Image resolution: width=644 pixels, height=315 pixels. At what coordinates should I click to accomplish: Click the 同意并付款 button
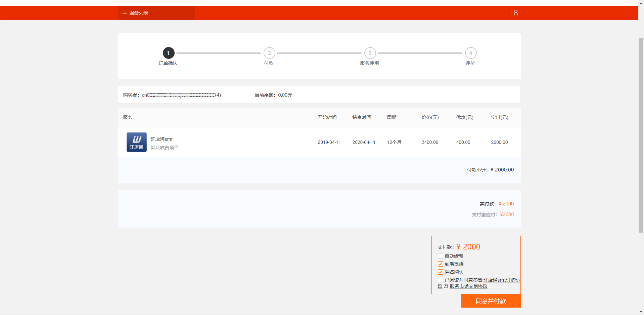pos(491,301)
